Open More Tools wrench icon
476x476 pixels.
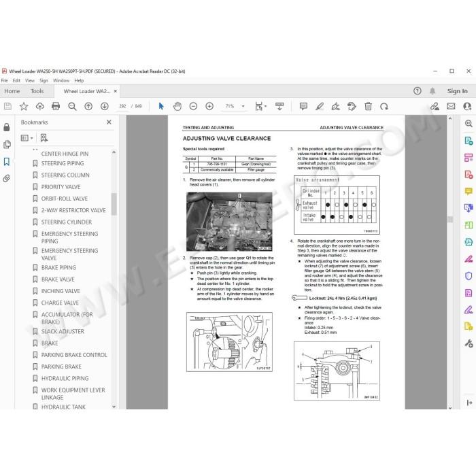(469, 343)
